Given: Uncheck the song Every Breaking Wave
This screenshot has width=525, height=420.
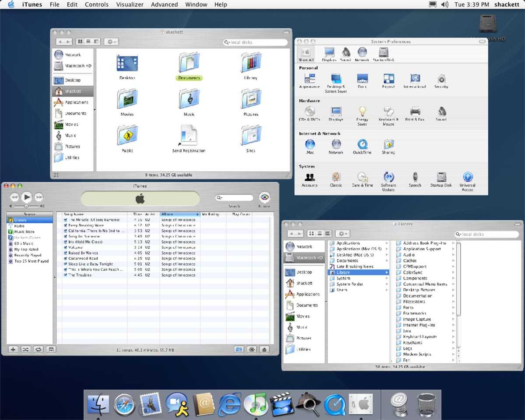Looking at the screenshot, I should 65,225.
